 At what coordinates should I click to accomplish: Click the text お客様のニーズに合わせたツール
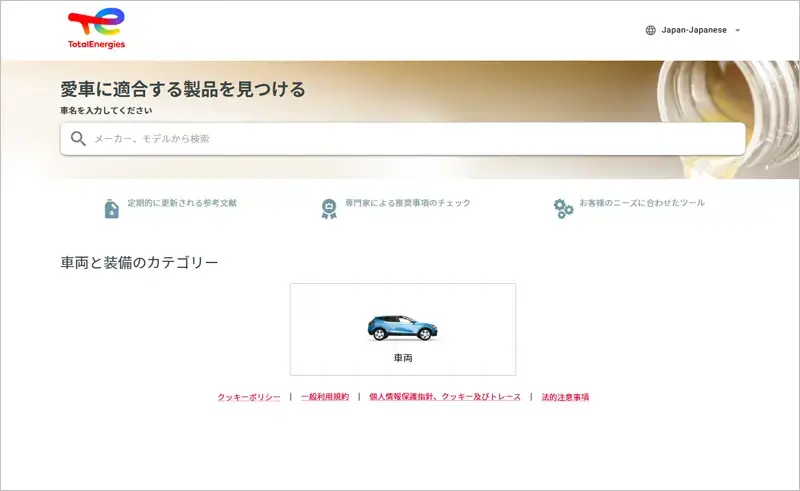tap(642, 203)
